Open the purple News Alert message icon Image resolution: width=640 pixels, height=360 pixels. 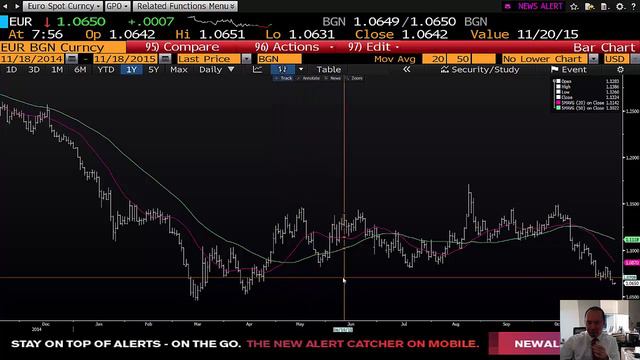click(x=507, y=6)
